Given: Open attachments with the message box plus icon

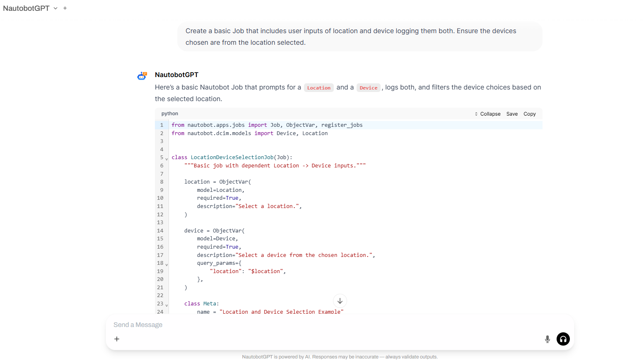Looking at the screenshot, I should 117,339.
